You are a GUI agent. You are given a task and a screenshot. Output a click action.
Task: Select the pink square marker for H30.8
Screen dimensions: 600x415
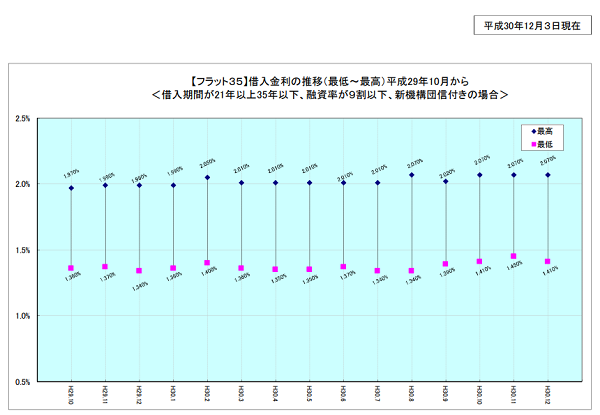[411, 271]
